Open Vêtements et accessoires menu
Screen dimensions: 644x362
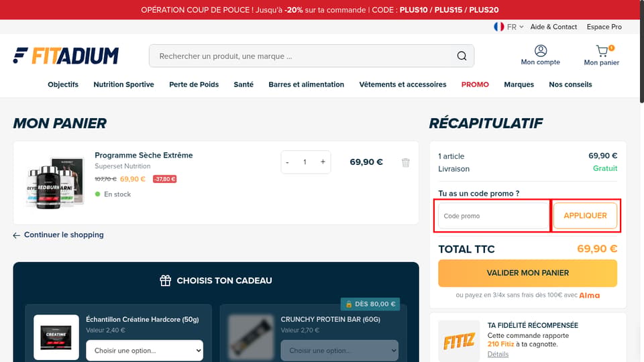coord(402,84)
